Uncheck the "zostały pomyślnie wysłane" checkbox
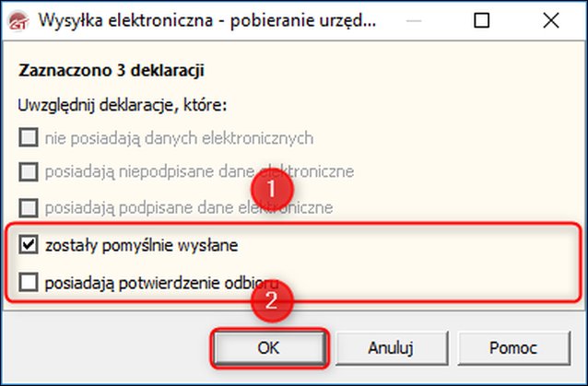 tap(29, 245)
